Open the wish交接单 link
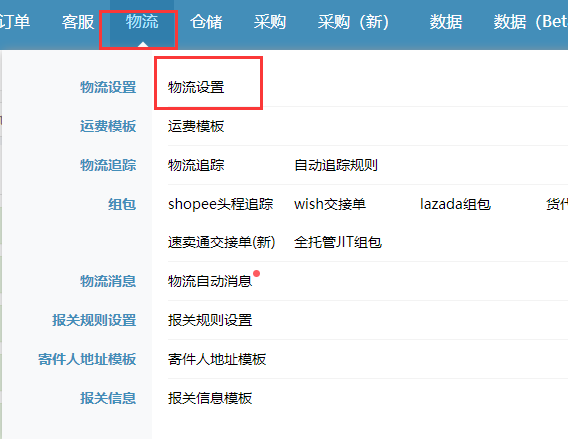568x439 pixels. click(330, 204)
